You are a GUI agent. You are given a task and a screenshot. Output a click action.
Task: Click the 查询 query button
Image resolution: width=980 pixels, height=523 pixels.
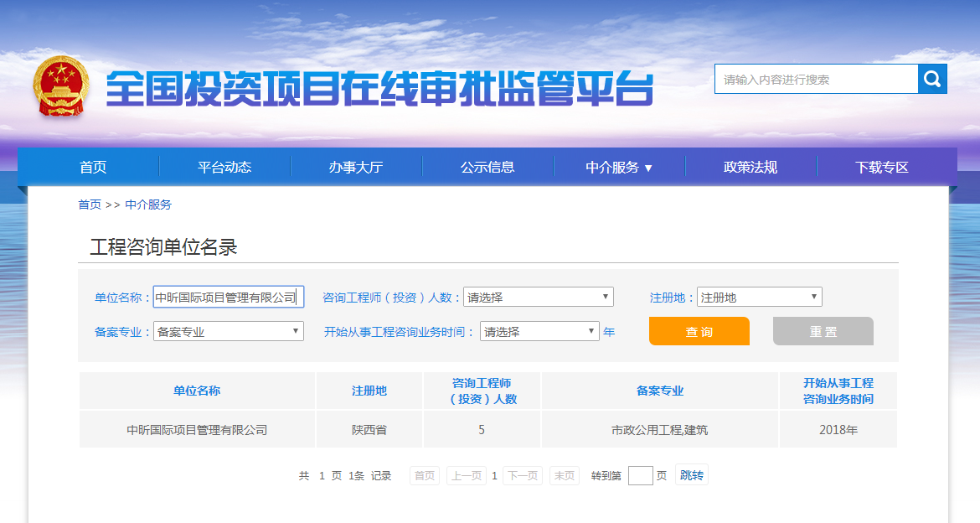click(x=699, y=331)
